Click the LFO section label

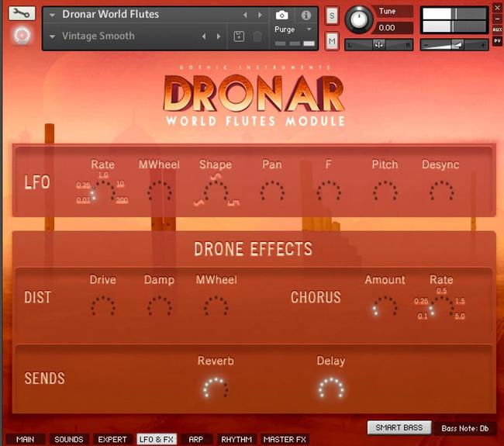[37, 182]
